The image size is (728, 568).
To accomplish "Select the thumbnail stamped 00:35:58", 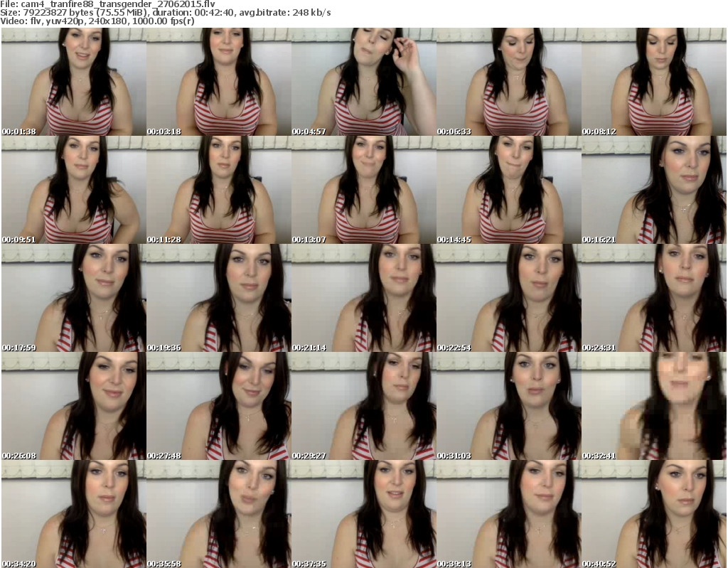I will click(219, 514).
